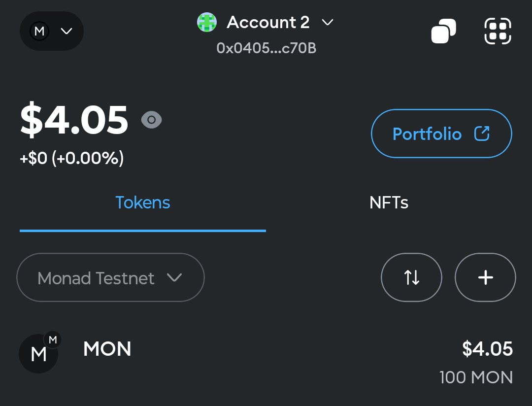Open the Monad Testnet filter dropdown
532x406 pixels.
click(x=111, y=277)
